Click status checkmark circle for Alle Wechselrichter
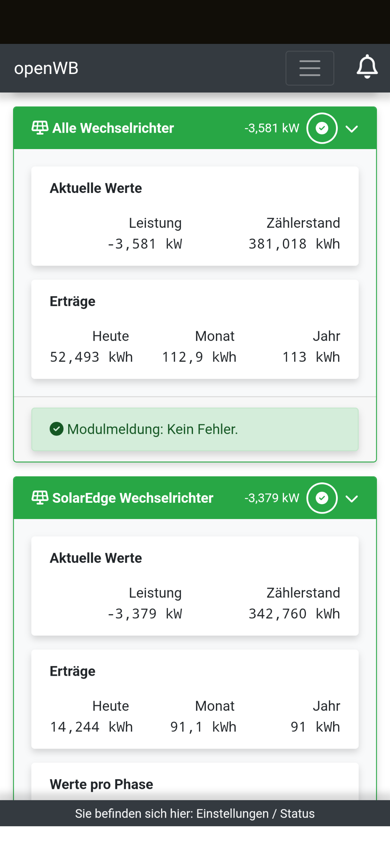 (x=322, y=128)
